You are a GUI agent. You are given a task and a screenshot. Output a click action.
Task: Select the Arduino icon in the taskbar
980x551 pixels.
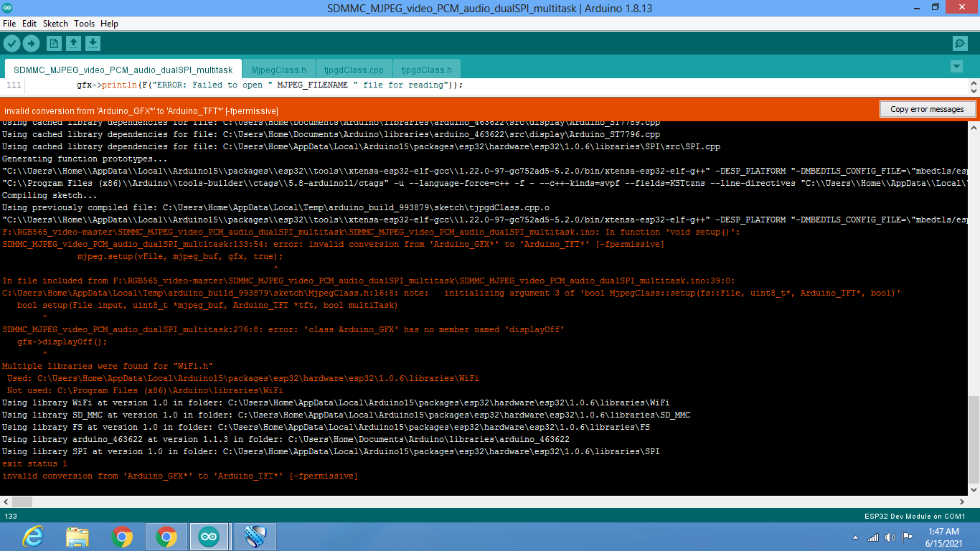pyautogui.click(x=209, y=536)
